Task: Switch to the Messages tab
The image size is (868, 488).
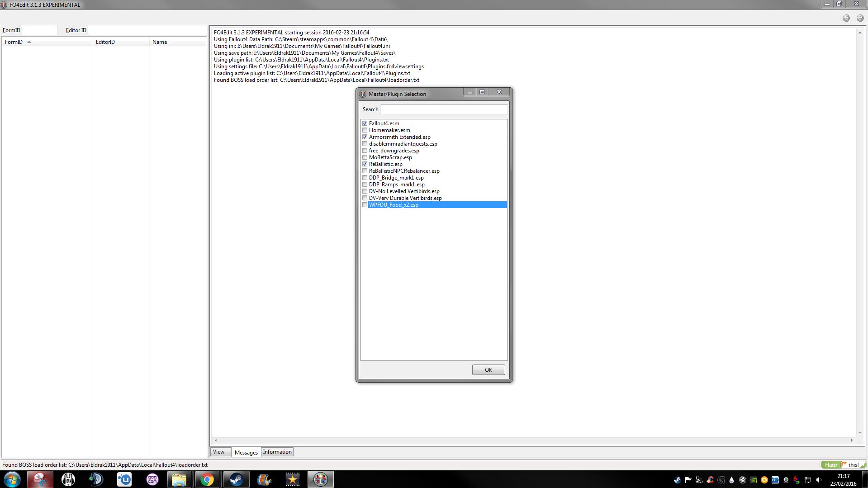Action: 246,452
